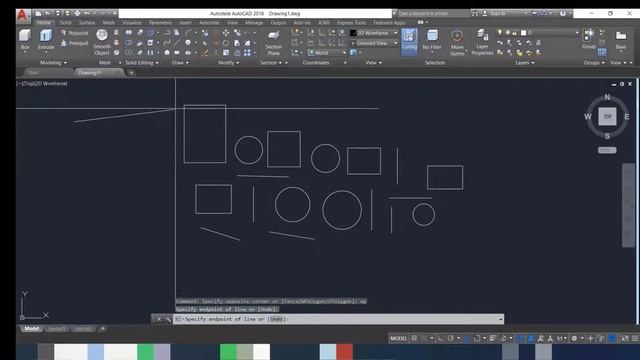The image size is (640, 360).
Task: Click the Undo arrow in quick access toolbar
Action: (x=87, y=13)
